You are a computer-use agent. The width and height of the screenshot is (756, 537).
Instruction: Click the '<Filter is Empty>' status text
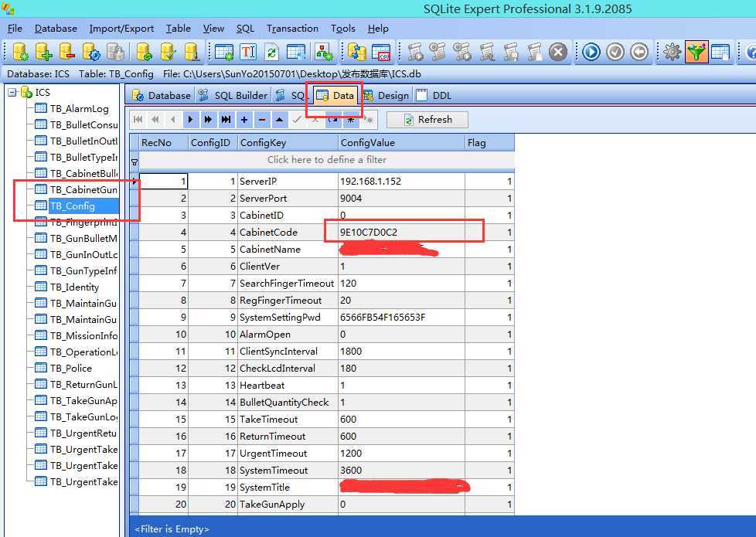coord(172,529)
